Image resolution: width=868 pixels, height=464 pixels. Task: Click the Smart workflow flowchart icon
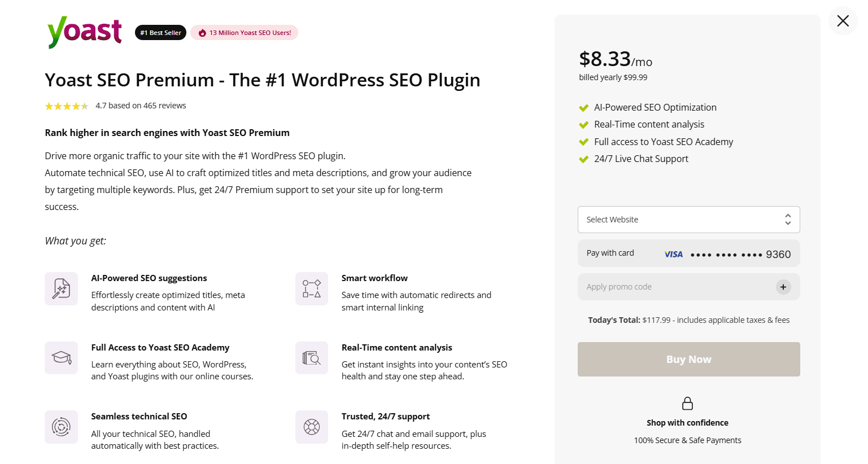[311, 288]
